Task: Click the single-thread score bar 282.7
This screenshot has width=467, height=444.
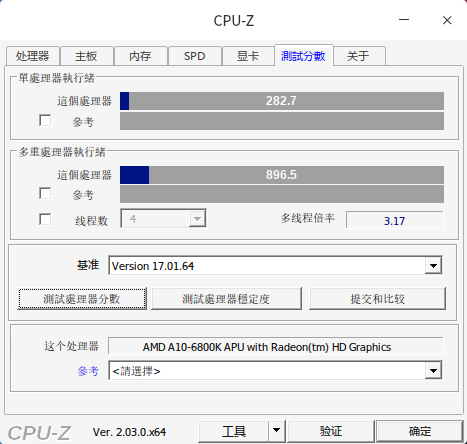Action: pos(282,101)
